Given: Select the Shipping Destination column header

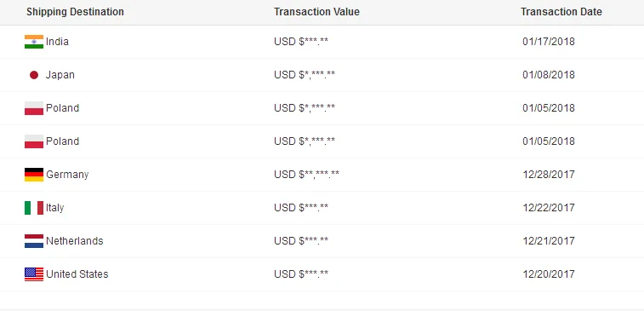Looking at the screenshot, I should 75,12.
